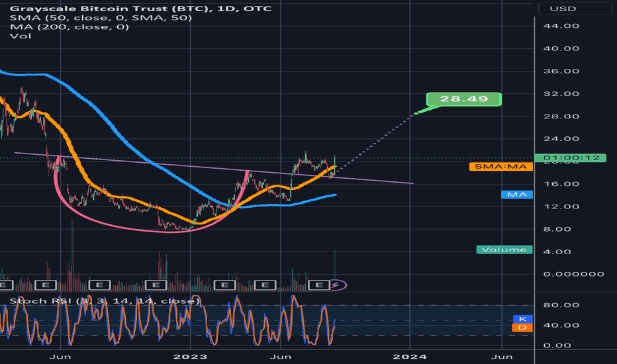Click the 36.00 price axis value
This screenshot has height=364, width=617.
[561, 71]
